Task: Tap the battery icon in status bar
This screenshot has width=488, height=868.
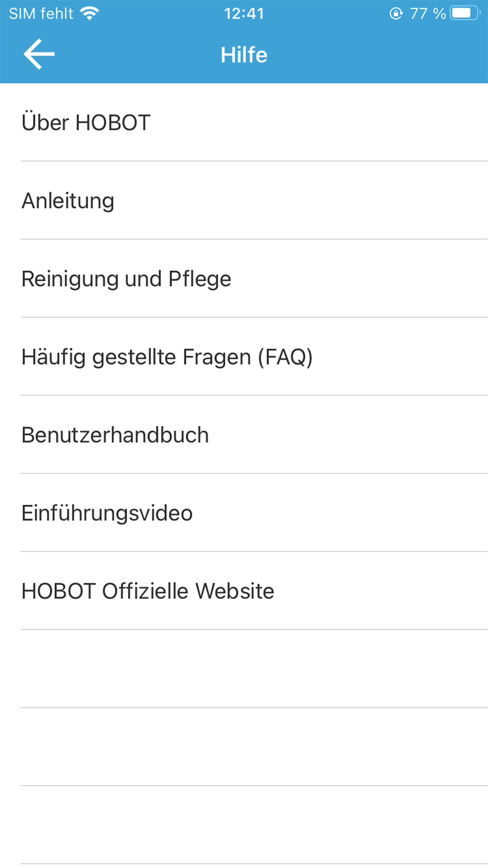Action: (x=464, y=14)
